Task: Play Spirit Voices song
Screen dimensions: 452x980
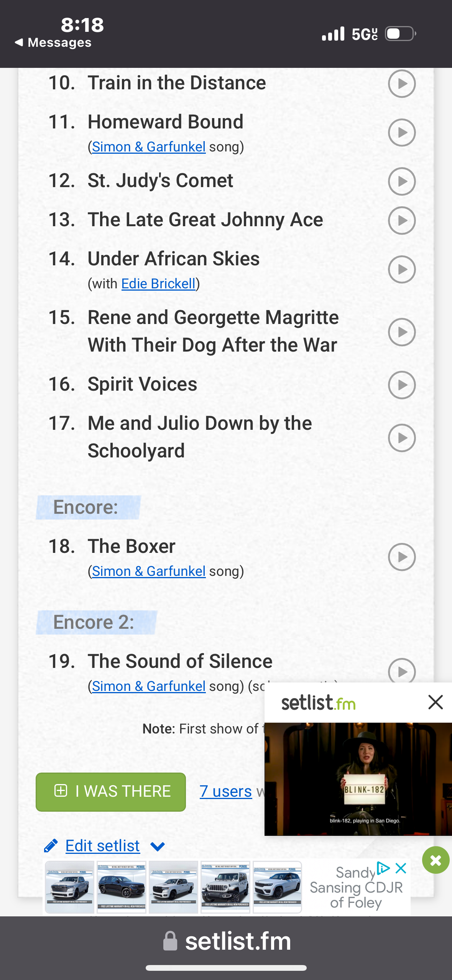Action: tap(401, 385)
